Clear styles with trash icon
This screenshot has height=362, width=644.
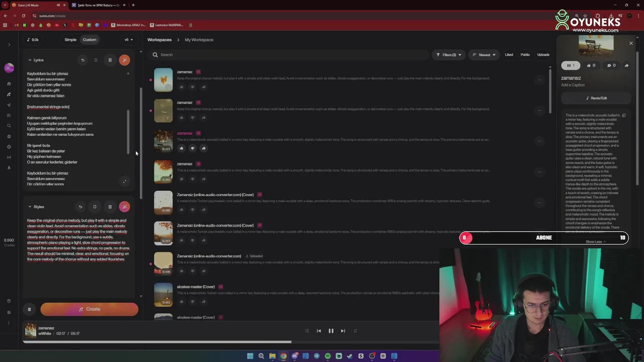pyautogui.click(x=110, y=207)
